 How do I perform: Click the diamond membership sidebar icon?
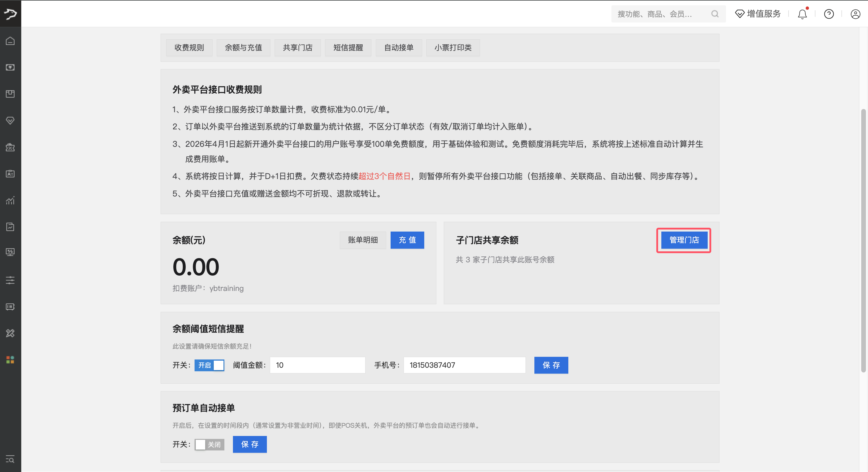10,120
